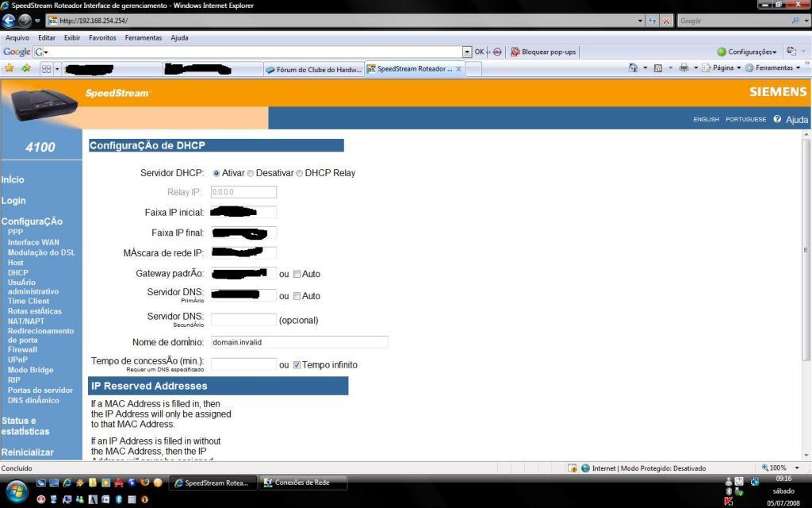
Task: Check Auto for primary Servidor DNS
Action: [297, 296]
